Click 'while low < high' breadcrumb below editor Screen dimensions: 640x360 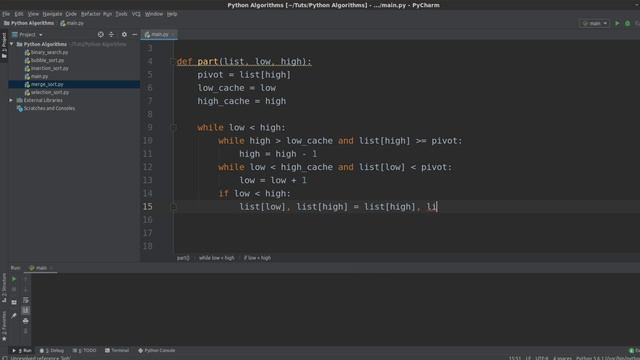[x=217, y=258]
